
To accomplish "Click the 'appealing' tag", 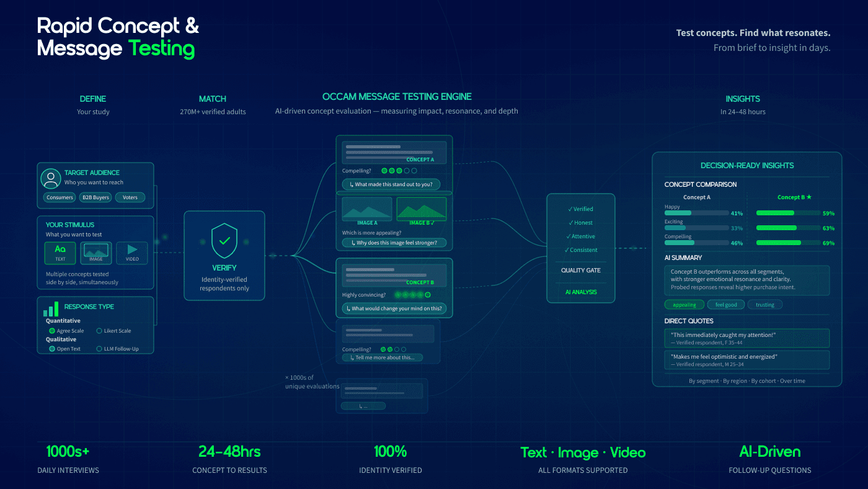I will pyautogui.click(x=684, y=305).
